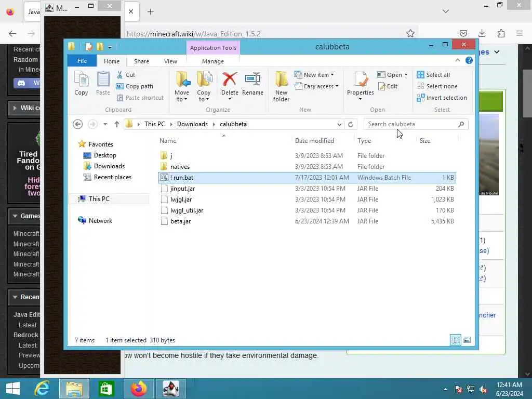The width and height of the screenshot is (532, 399).
Task: Click the red X Delete icon
Action: coord(230,79)
